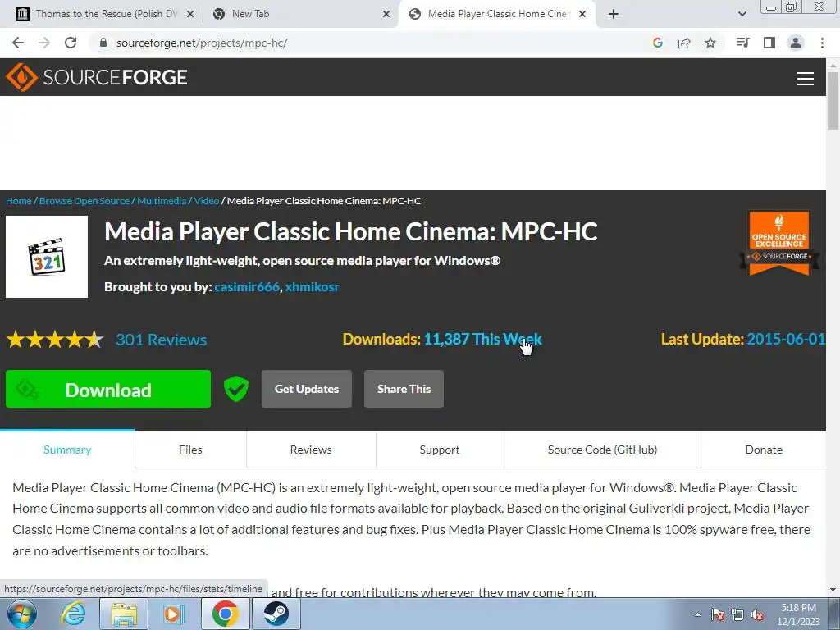Click the taskbar clock showing 5:18 PM
840x630 pixels.
pos(798,614)
